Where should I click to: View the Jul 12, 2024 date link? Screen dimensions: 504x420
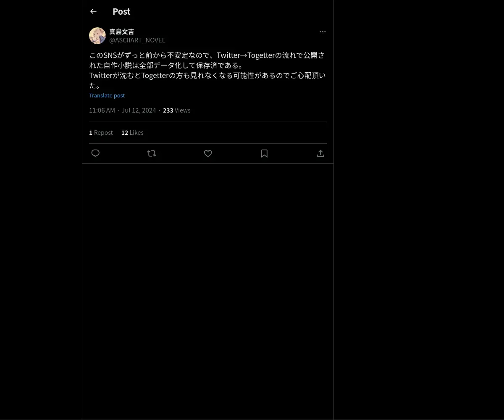[139, 110]
